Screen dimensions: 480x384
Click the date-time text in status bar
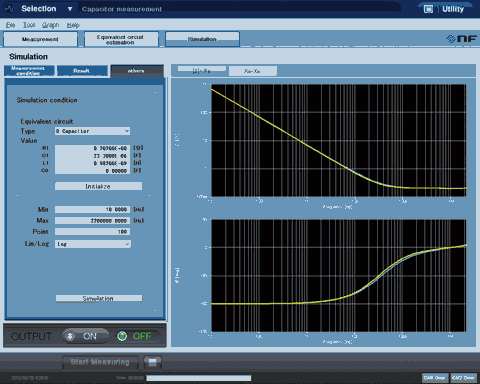coord(30,378)
